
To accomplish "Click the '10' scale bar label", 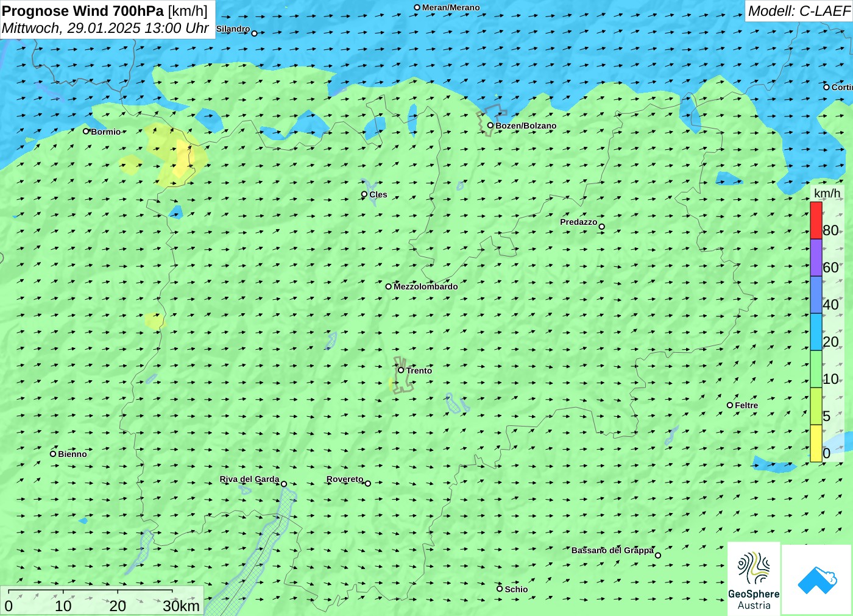I will pos(63,606).
